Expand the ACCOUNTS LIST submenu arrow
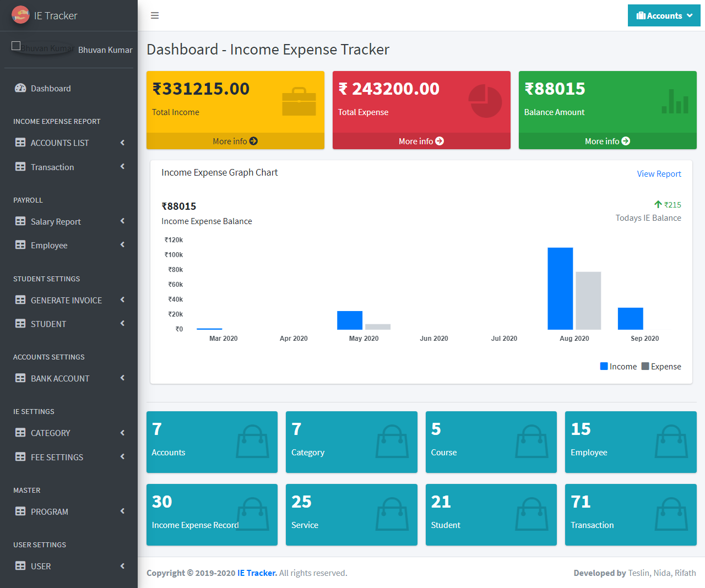This screenshot has width=705, height=588. click(x=122, y=143)
